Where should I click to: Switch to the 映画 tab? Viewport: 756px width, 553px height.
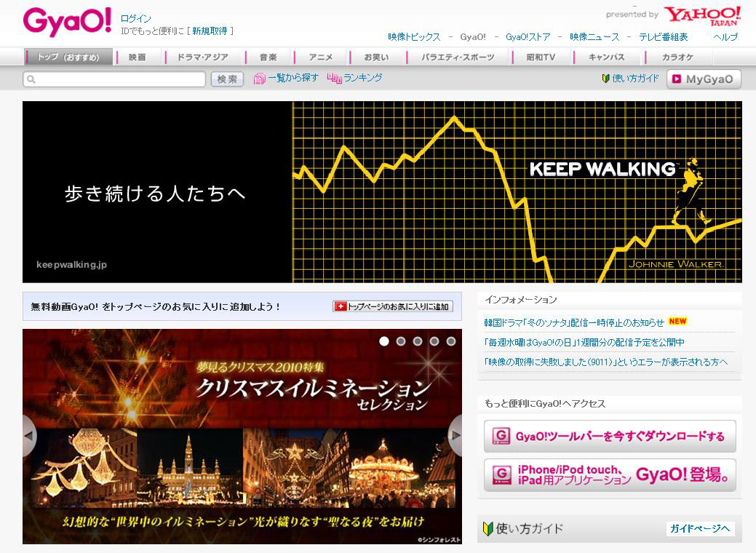(138, 57)
